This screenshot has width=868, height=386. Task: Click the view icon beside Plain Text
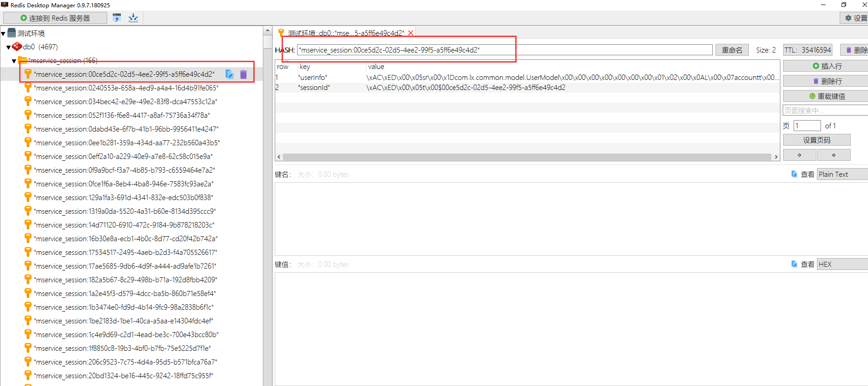[795, 174]
